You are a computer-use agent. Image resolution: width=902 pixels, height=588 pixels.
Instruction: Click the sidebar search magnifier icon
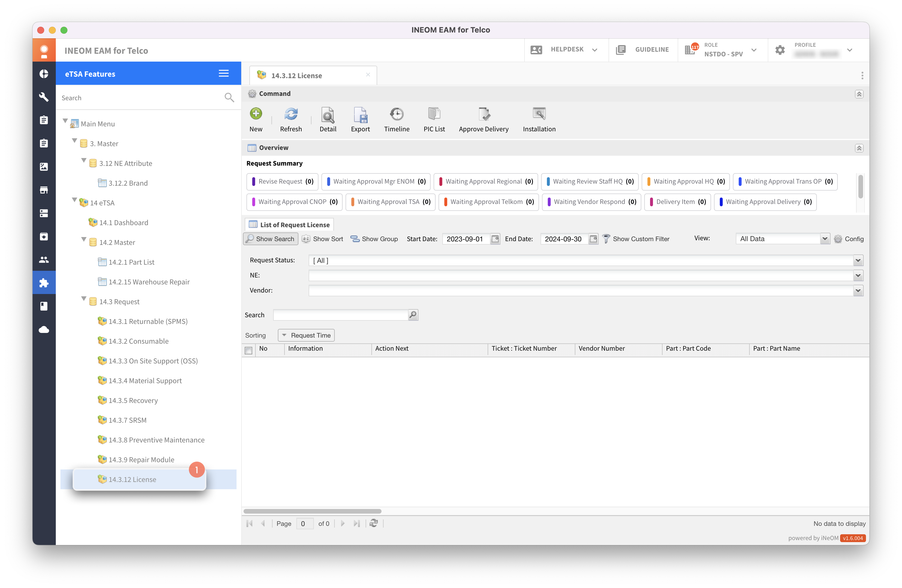(229, 98)
